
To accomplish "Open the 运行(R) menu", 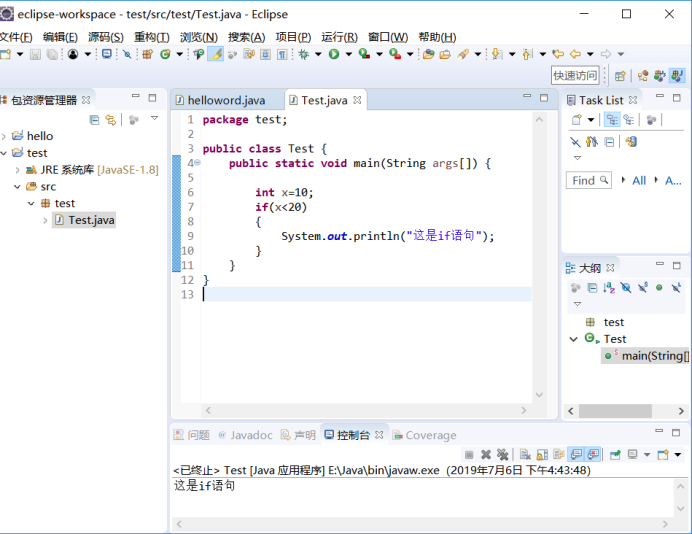I will [x=339, y=37].
